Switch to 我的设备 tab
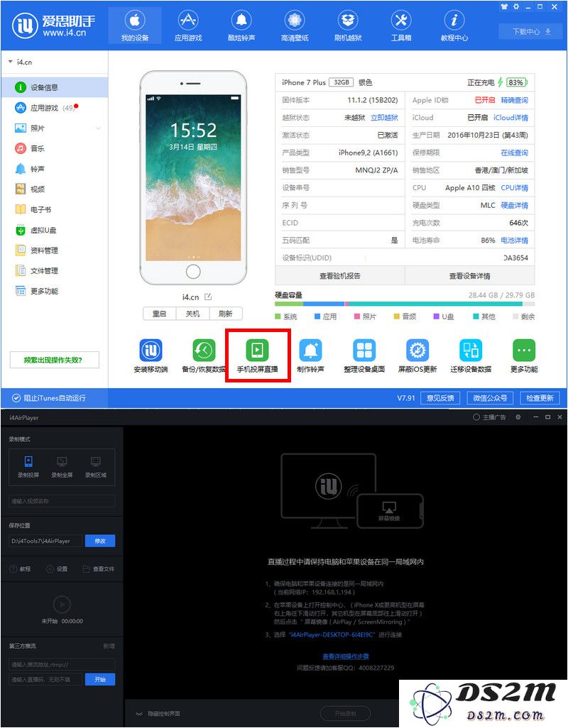The image size is (568, 728). click(x=135, y=26)
